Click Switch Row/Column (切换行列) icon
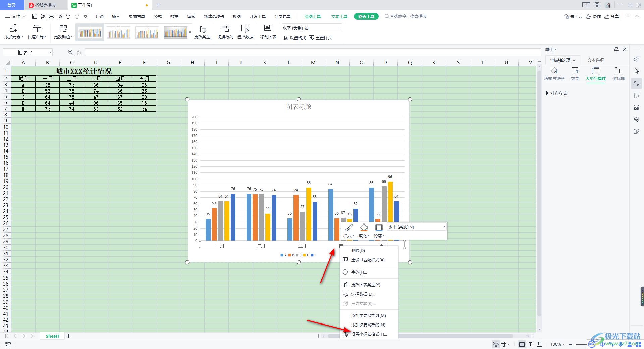 225,32
